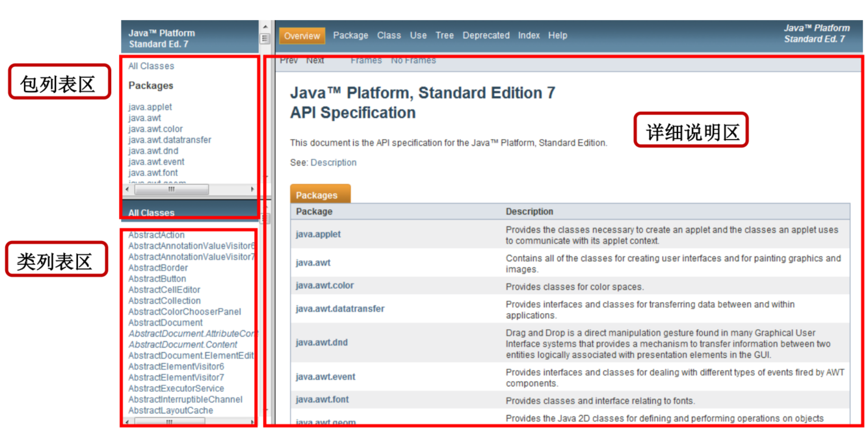Open java.awt.dnd in the left packages list

153,151
